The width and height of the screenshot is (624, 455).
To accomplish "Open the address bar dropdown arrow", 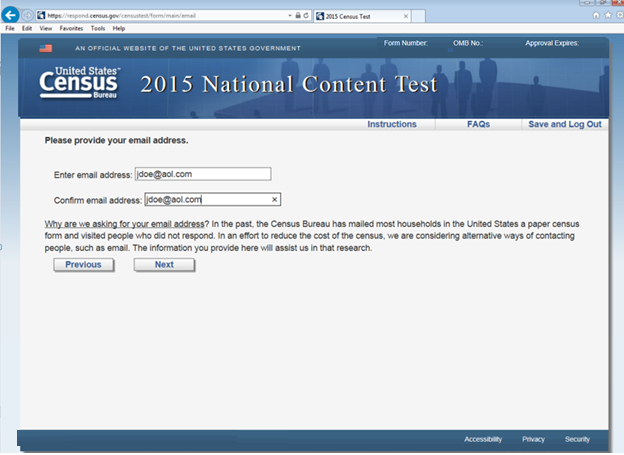I will click(x=290, y=16).
